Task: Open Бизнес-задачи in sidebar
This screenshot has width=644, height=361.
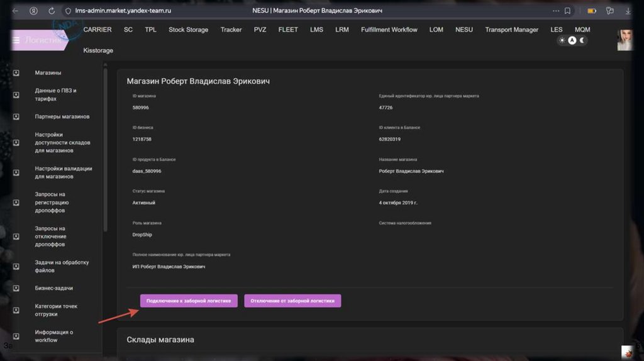Action: click(x=54, y=288)
